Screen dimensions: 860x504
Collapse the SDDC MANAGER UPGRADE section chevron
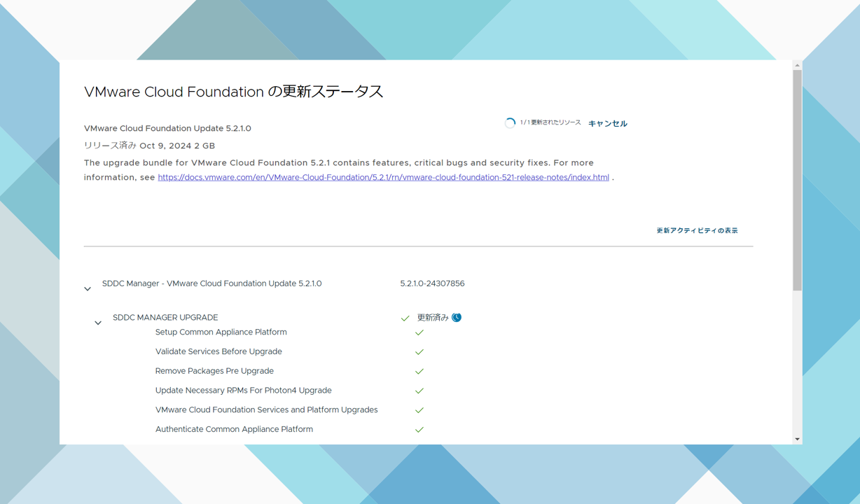coord(98,323)
